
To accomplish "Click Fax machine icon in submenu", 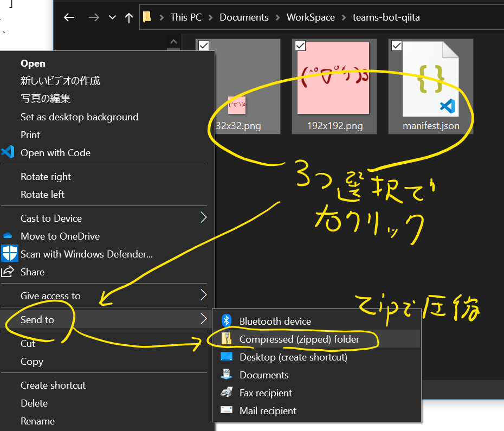I will pos(227,392).
